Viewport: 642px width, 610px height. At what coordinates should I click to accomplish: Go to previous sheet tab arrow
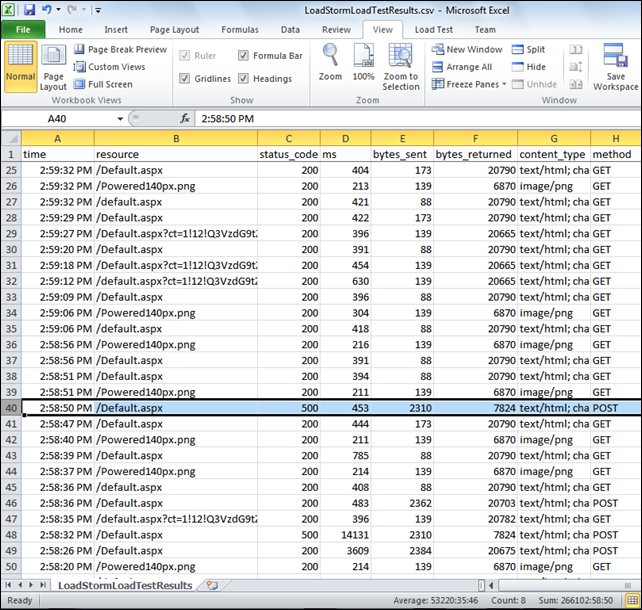[20, 585]
